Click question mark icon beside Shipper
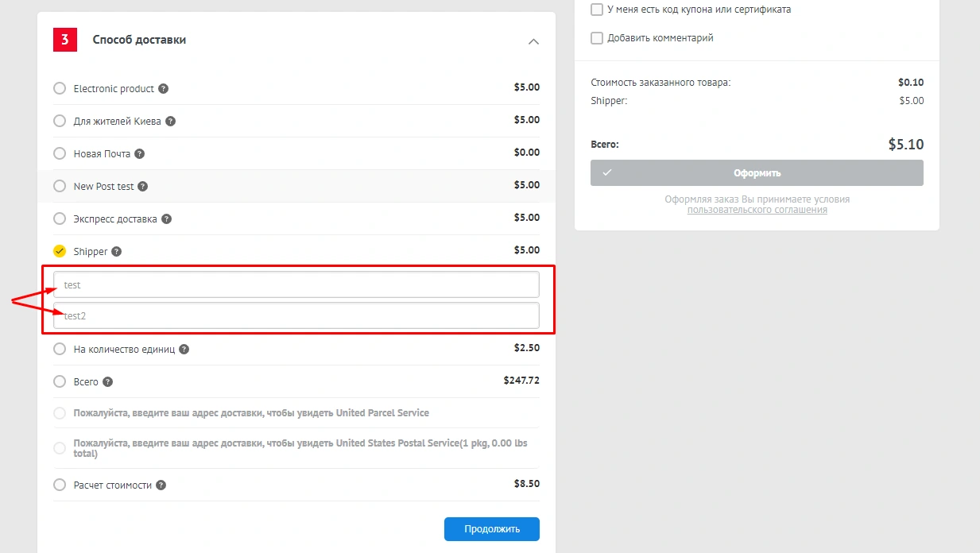Screen dimensions: 980x553 116,252
